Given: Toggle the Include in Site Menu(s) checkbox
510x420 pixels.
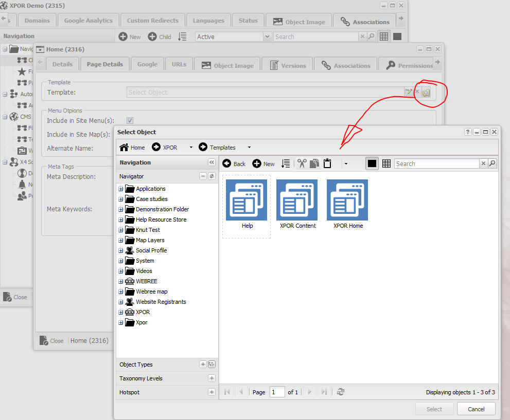Looking at the screenshot, I should 130,120.
